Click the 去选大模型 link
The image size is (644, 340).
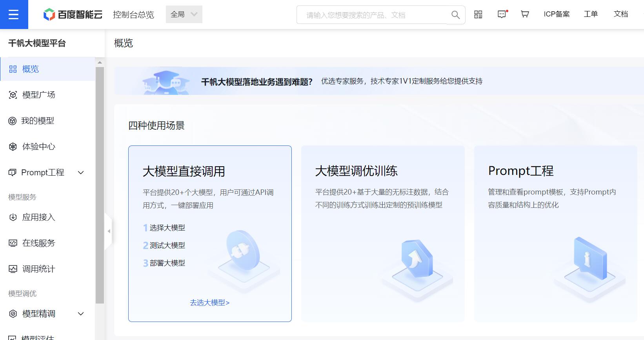coord(209,303)
